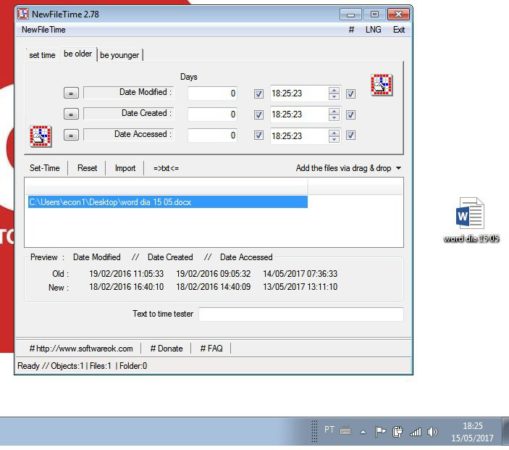The height and width of the screenshot is (450, 509).
Task: Click the equals button beside Date Created
Action: point(71,114)
